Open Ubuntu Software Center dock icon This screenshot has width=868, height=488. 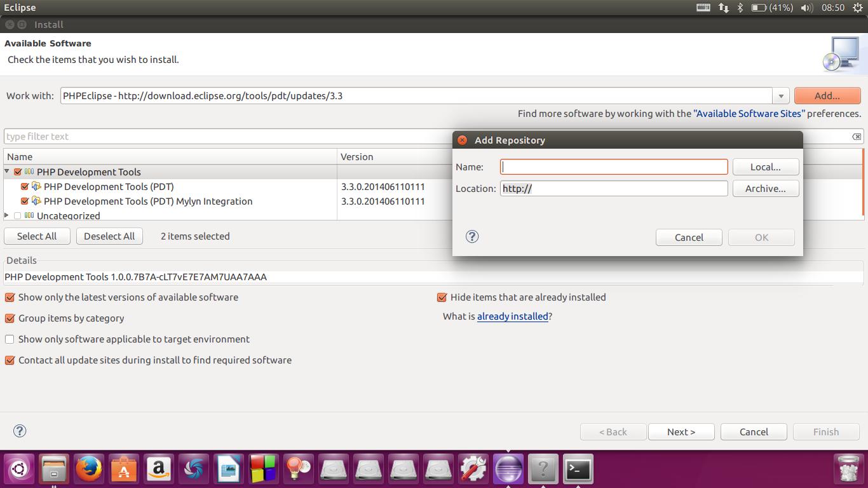click(x=124, y=470)
